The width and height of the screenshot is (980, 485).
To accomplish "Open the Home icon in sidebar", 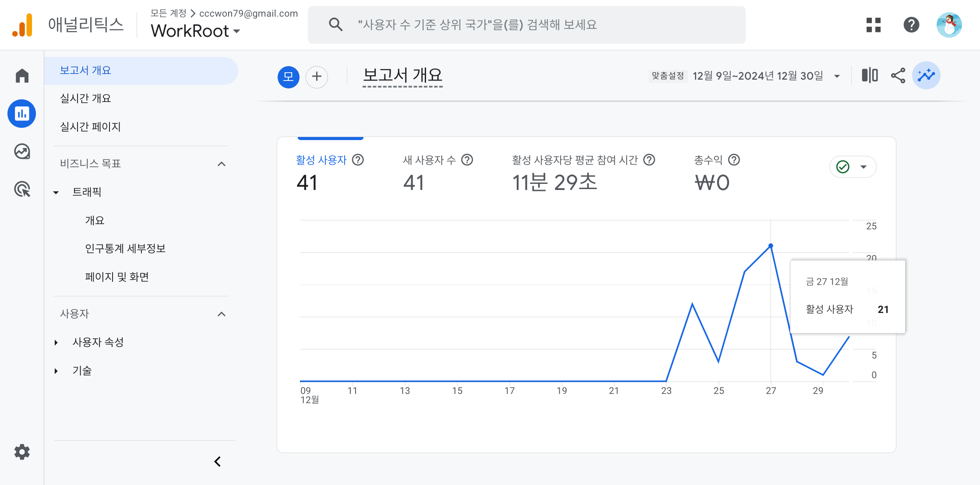I will [22, 76].
